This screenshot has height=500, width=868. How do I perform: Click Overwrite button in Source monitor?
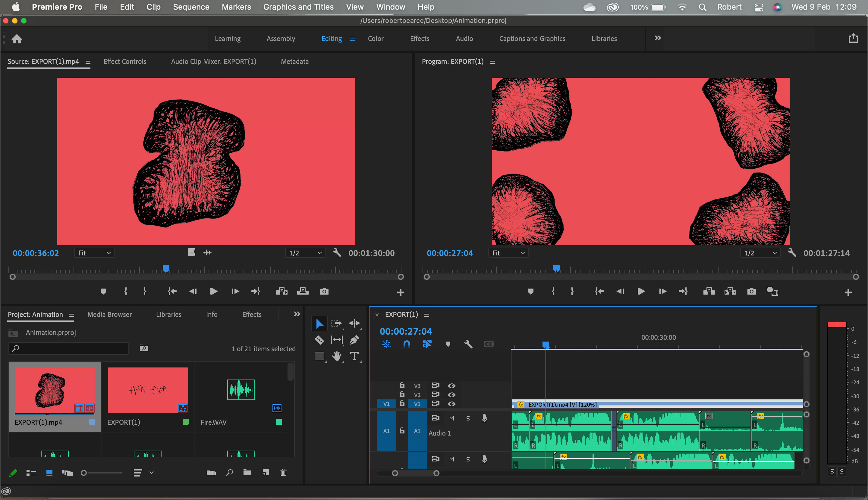pyautogui.click(x=303, y=292)
